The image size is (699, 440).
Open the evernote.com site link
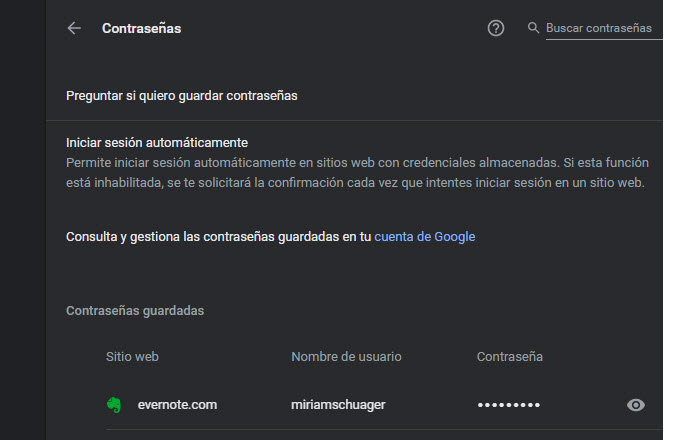(x=177, y=405)
